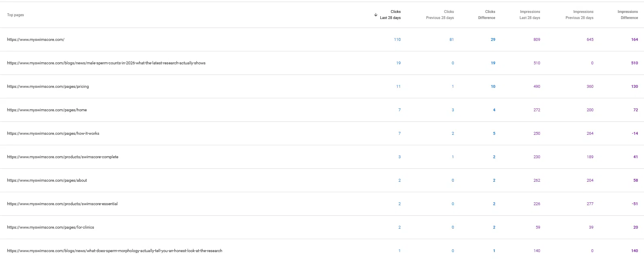Click the 204 previous impressions value
644x261 pixels.
click(x=590, y=180)
